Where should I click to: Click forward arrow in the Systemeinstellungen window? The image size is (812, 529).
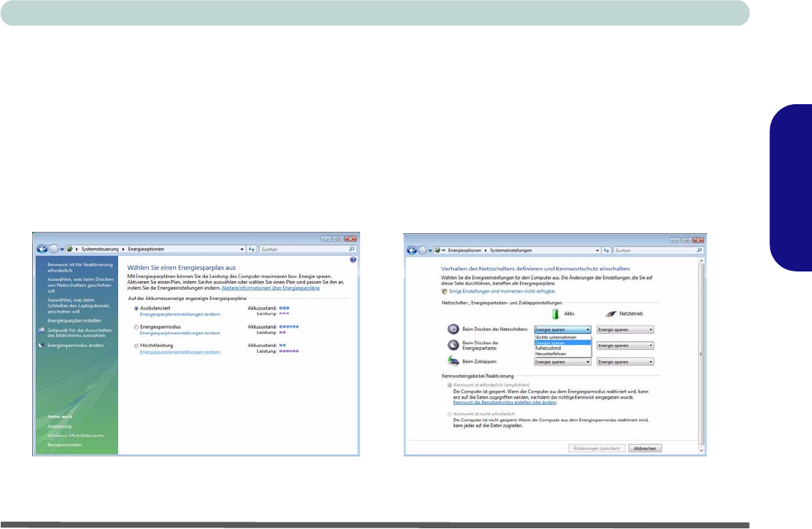point(423,250)
